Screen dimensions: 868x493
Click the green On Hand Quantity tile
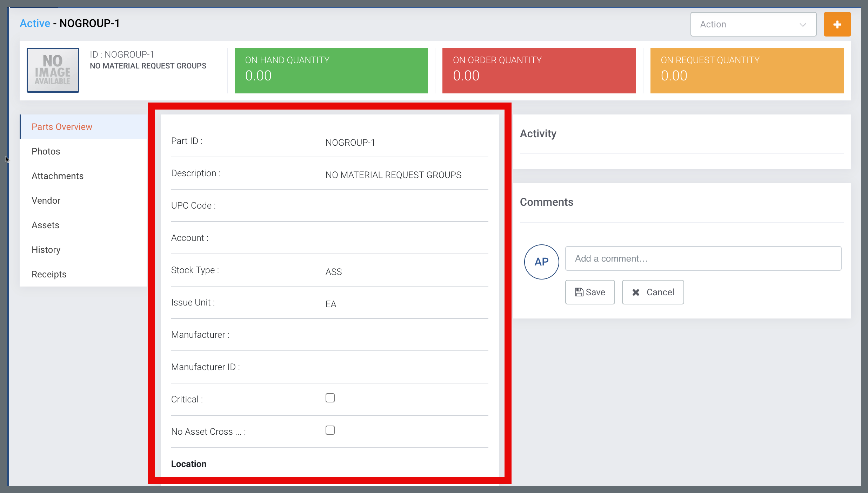(331, 70)
